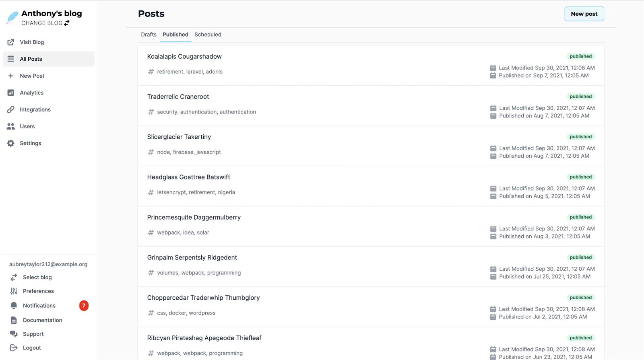Click the Visit Blog external link icon
Screen dimensions: 644x360
point(11,42)
